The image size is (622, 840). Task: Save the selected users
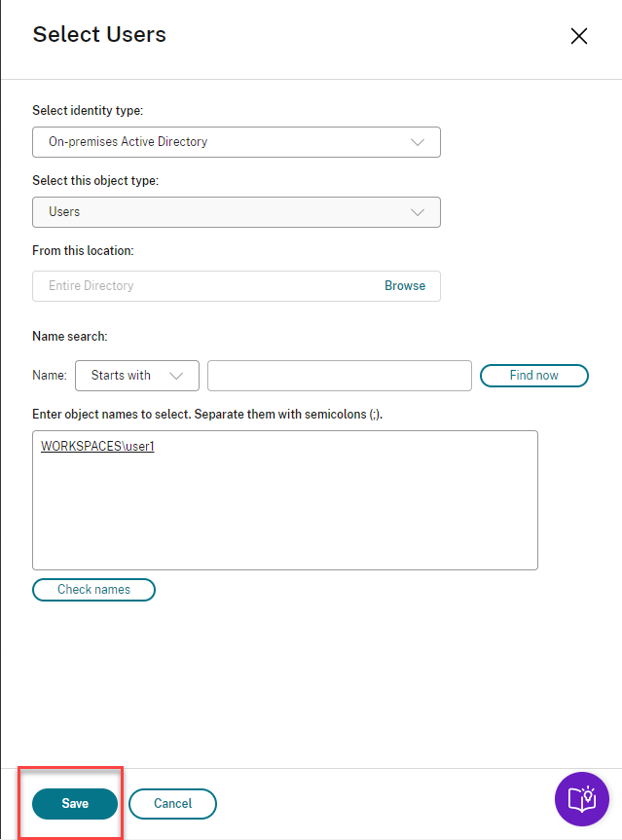[x=75, y=804]
